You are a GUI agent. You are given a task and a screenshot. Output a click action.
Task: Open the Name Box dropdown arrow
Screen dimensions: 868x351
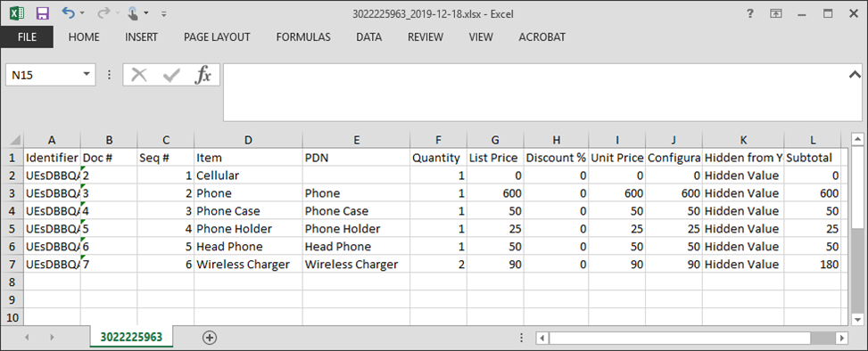[87, 75]
